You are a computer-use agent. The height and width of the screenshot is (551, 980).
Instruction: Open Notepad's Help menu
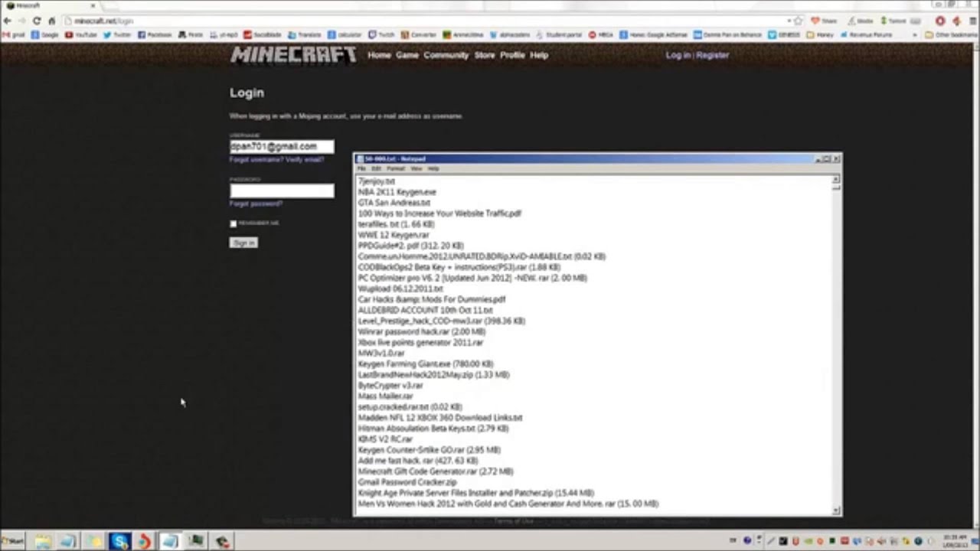pos(433,168)
